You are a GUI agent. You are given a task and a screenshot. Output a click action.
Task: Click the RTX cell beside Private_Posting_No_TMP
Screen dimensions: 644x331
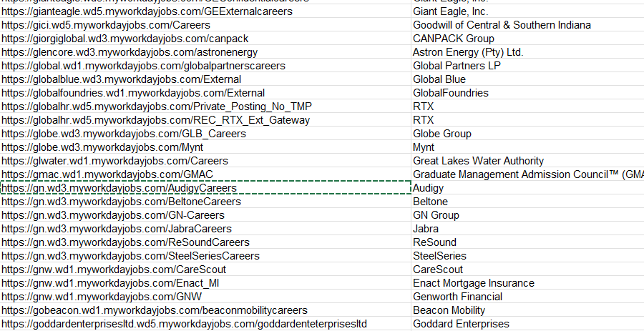[x=527, y=107]
